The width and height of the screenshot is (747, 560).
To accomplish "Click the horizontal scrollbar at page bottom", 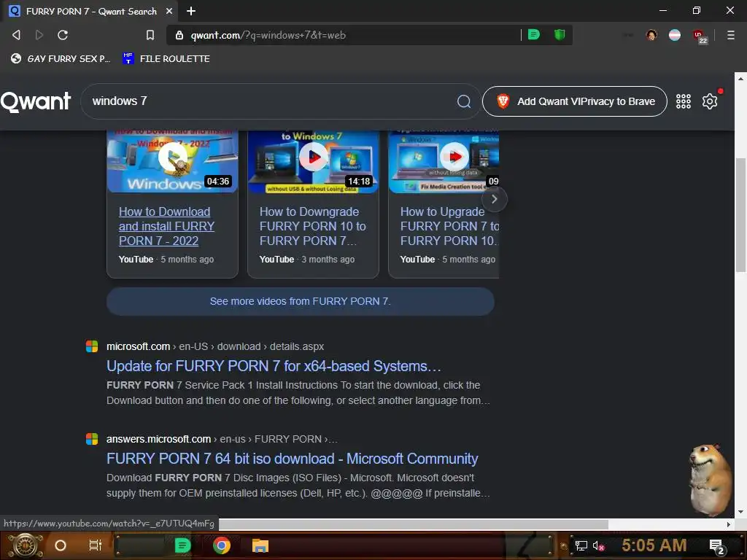I will (413, 524).
